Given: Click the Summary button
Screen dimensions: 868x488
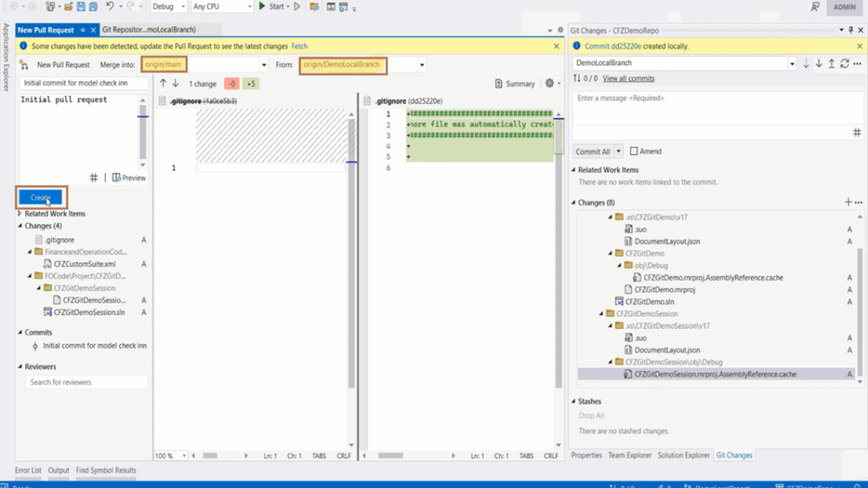Looking at the screenshot, I should coord(515,84).
